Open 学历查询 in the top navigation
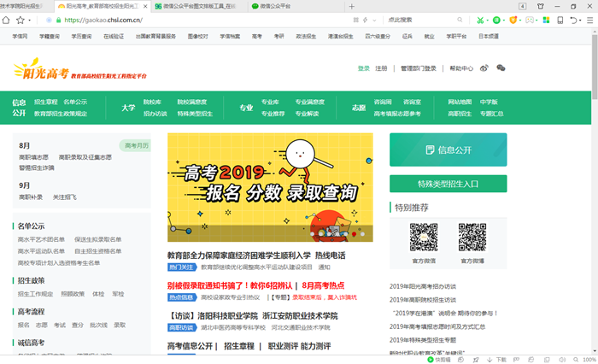This screenshot has height=364, width=598. (81, 36)
